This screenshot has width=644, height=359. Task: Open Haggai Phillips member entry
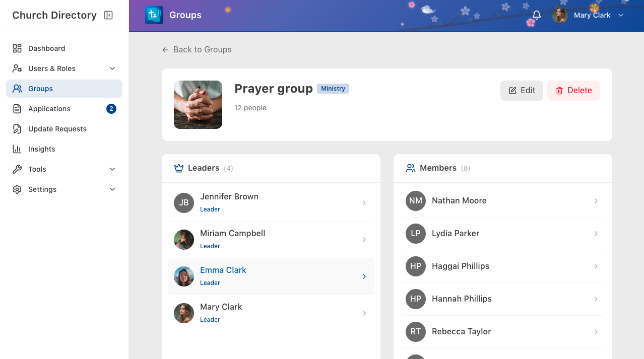pyautogui.click(x=502, y=266)
